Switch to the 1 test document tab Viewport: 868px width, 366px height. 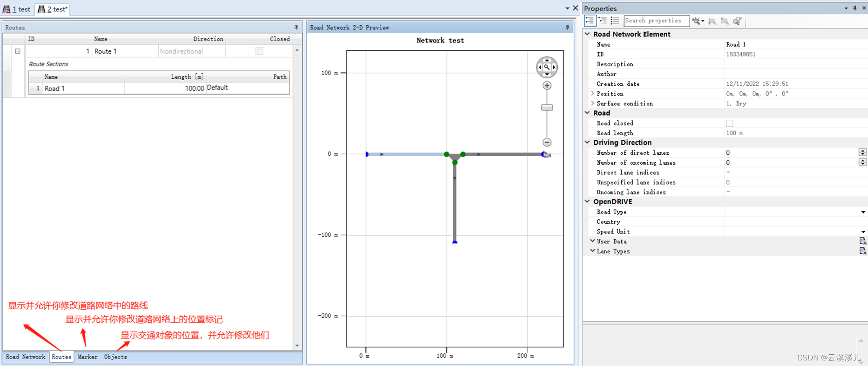click(x=17, y=9)
